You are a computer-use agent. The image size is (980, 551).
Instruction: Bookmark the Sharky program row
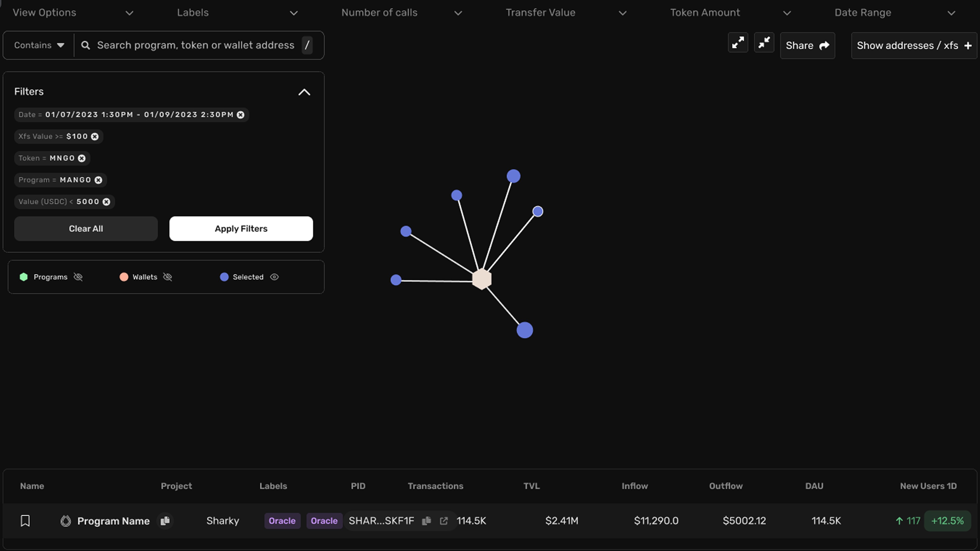25,521
